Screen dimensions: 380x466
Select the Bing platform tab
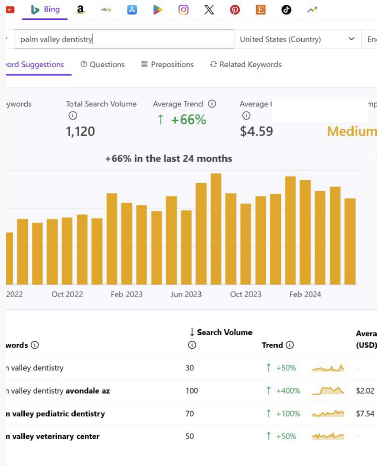tap(45, 10)
